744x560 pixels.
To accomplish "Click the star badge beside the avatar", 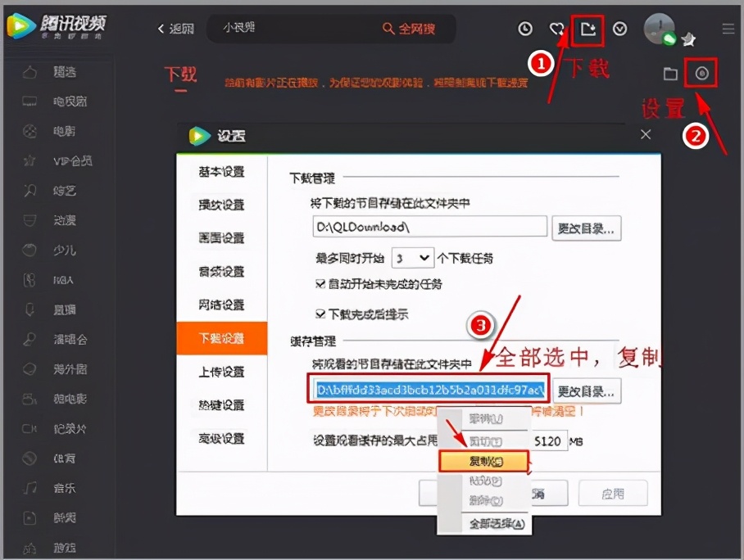I will [688, 40].
